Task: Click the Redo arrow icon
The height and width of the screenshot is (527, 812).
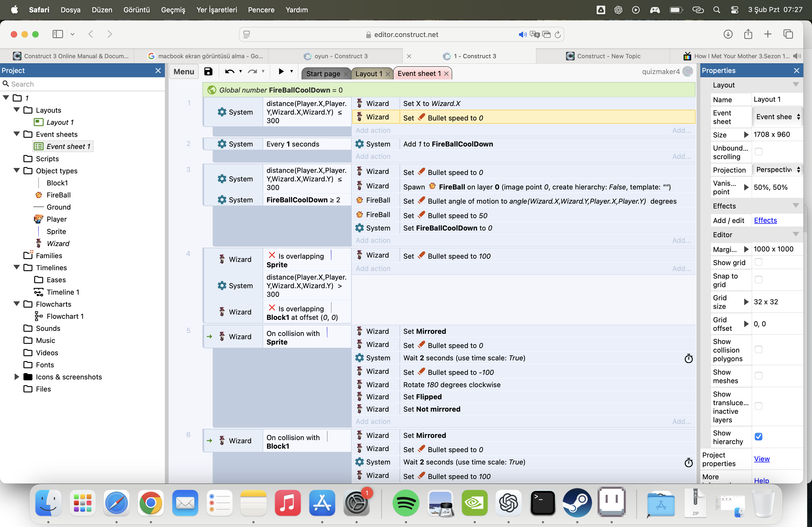Action: [252, 71]
